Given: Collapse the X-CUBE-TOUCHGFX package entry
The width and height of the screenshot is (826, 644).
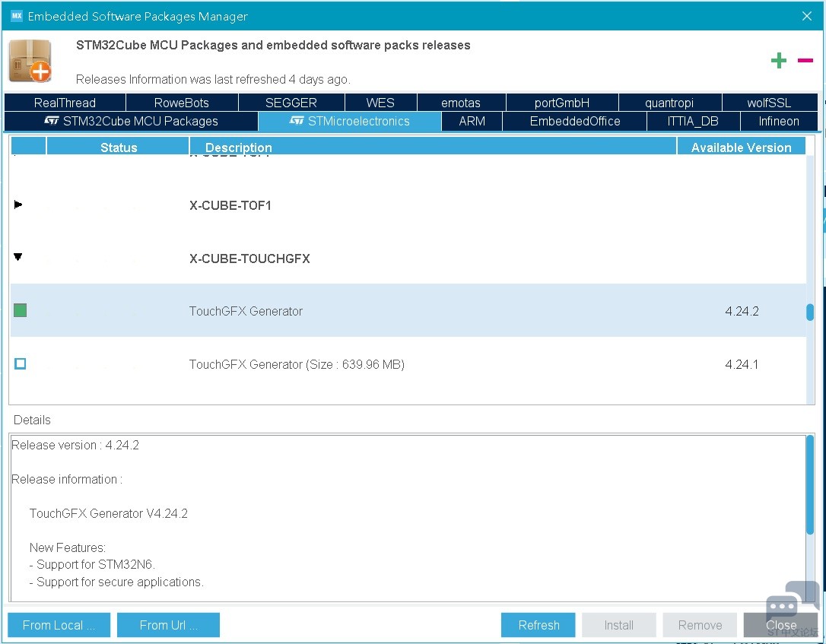Looking at the screenshot, I should (18, 257).
